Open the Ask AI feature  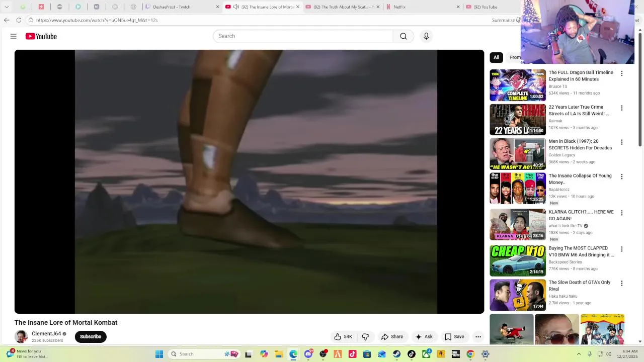tap(424, 337)
